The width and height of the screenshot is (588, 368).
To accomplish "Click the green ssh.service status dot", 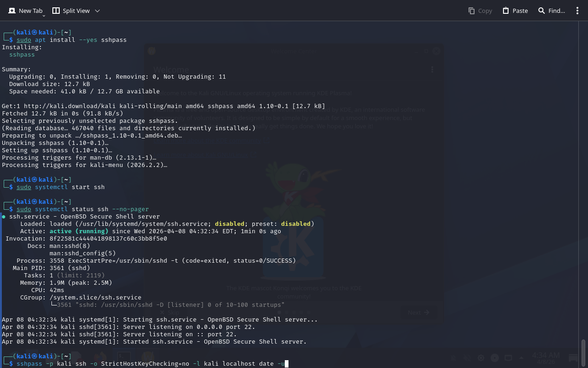I will pos(4,217).
